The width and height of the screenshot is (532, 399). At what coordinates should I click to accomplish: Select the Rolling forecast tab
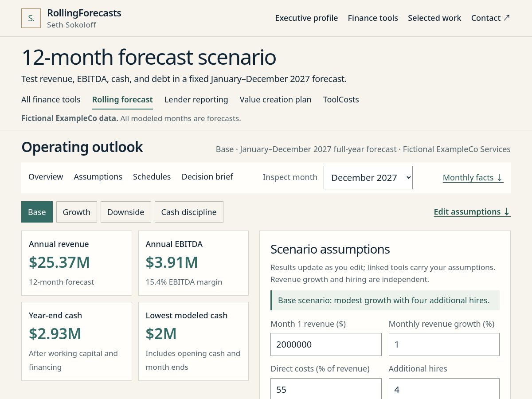pyautogui.click(x=122, y=100)
